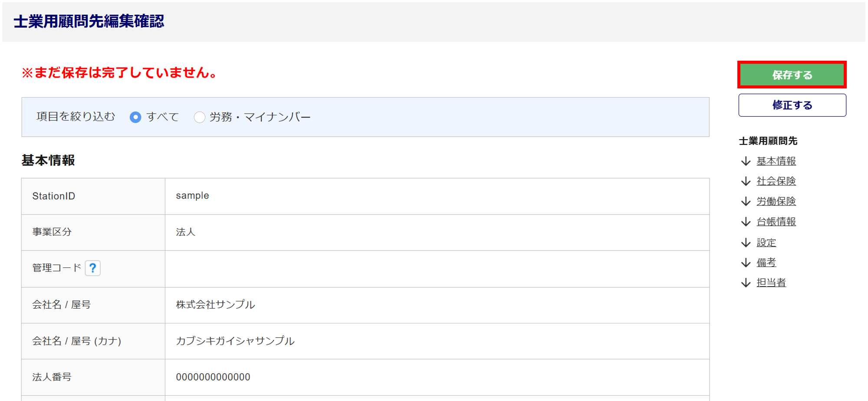
Task: Jump to the 担当者 section link
Action: (771, 283)
